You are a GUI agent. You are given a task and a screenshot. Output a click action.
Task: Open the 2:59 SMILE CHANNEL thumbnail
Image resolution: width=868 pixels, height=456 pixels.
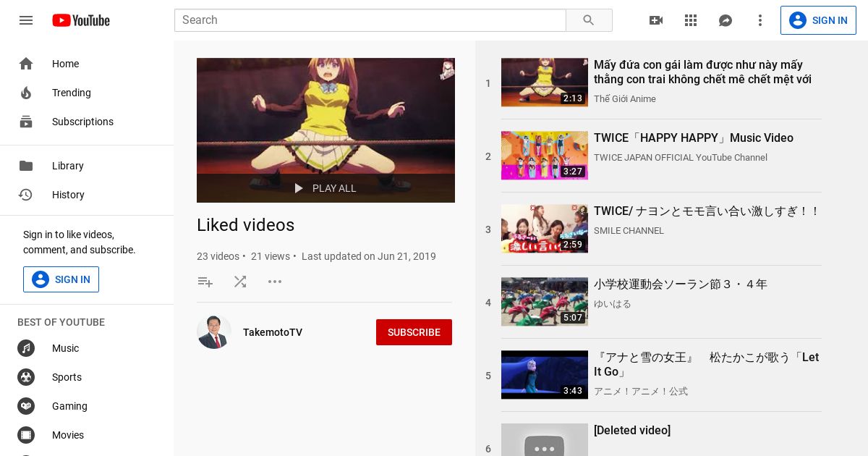coord(545,229)
